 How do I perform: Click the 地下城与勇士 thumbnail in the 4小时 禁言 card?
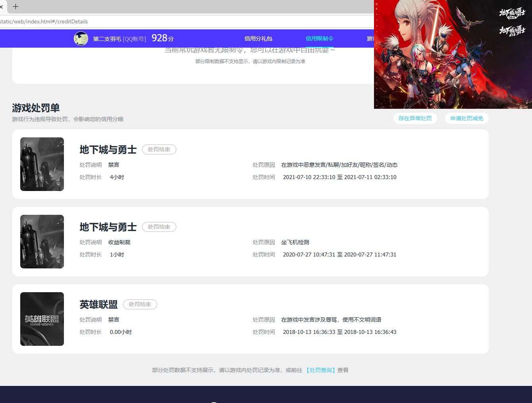pyautogui.click(x=42, y=164)
